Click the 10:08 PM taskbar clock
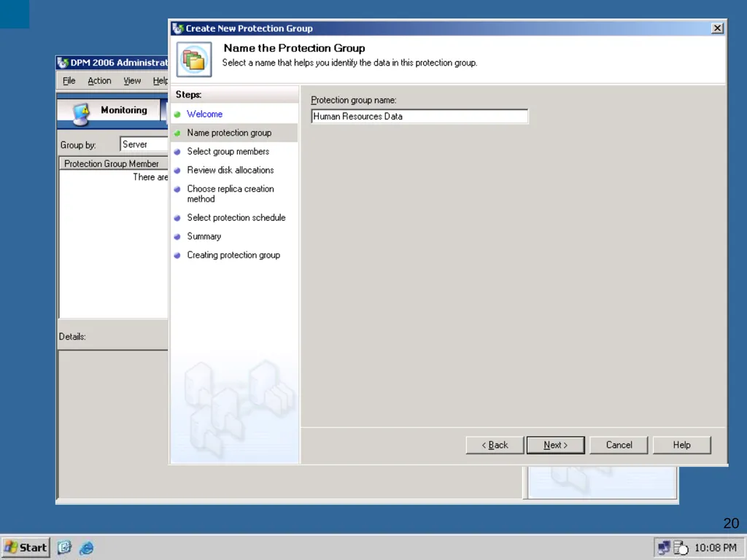 pyautogui.click(x=716, y=548)
